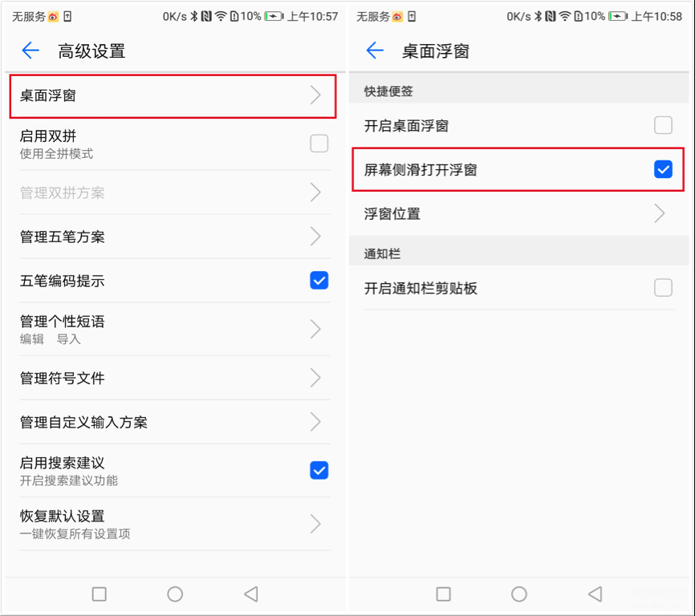Tap back arrow on 桌面浮窗 screen
Viewport: 695px width, 616px height.
[x=375, y=51]
